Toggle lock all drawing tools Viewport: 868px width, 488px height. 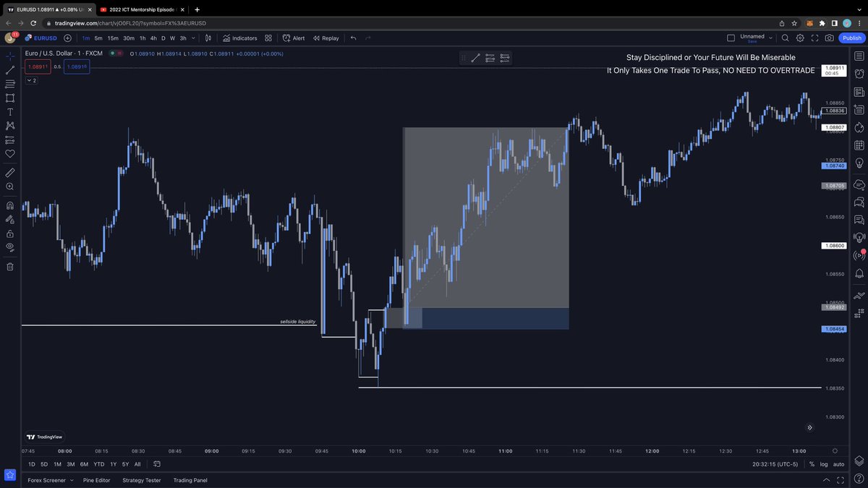point(10,234)
